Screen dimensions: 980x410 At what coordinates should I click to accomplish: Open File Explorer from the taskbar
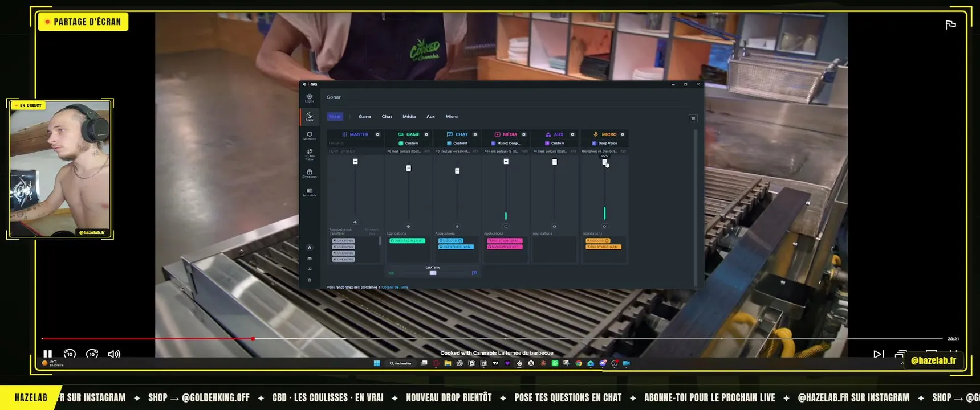click(x=448, y=363)
